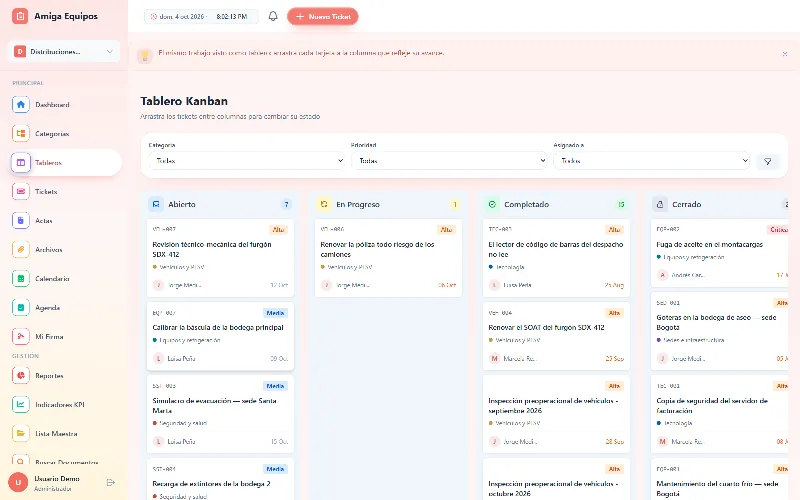Click the Calendario sidebar icon
Screen dimensions: 800x500
coord(21,279)
